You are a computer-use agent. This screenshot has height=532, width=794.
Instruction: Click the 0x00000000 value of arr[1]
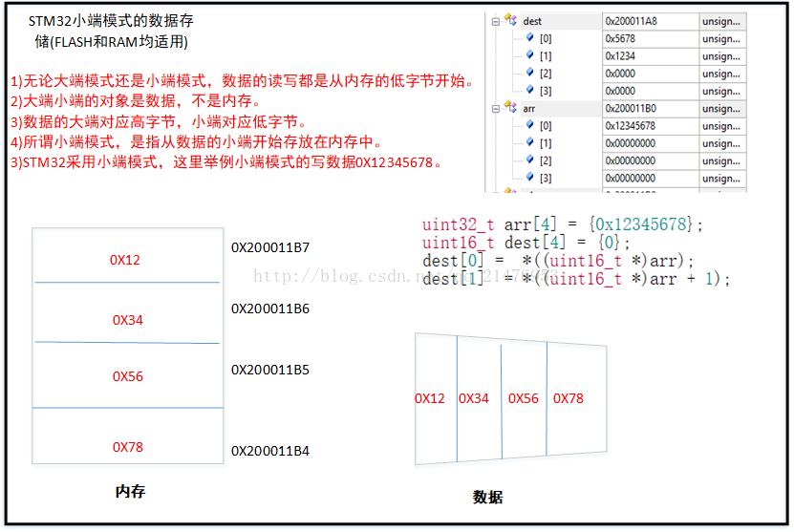(x=630, y=143)
